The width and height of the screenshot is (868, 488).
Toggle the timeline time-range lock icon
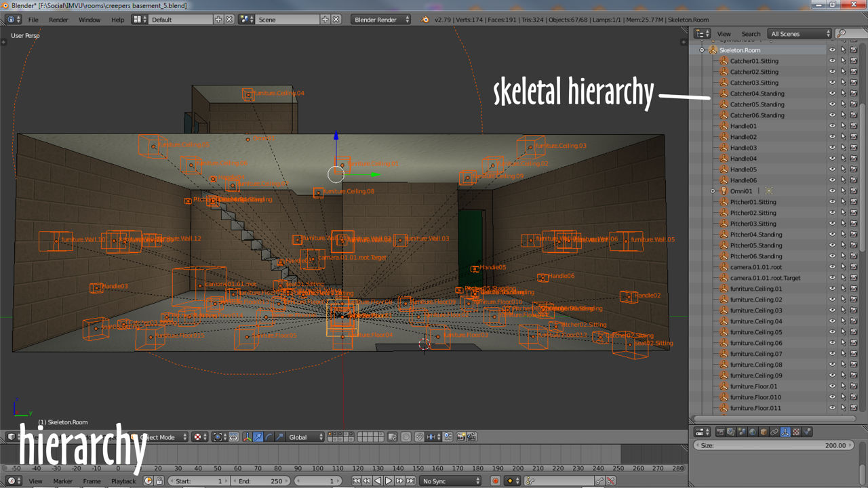159,481
